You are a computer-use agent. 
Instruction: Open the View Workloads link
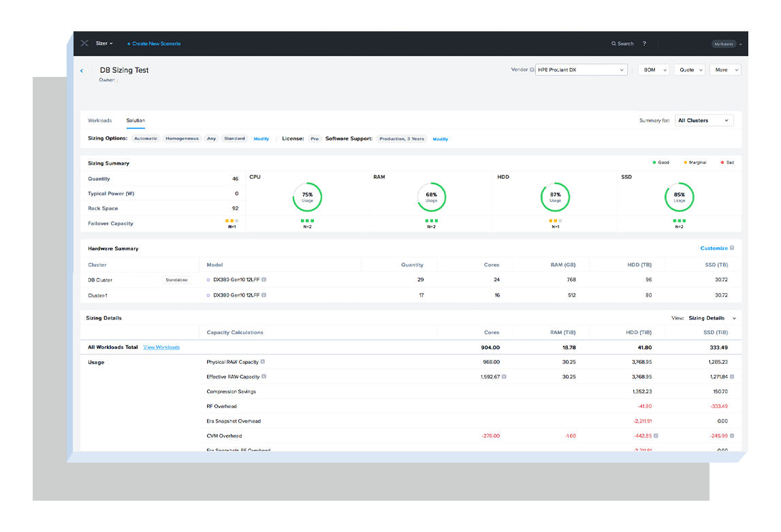click(161, 348)
